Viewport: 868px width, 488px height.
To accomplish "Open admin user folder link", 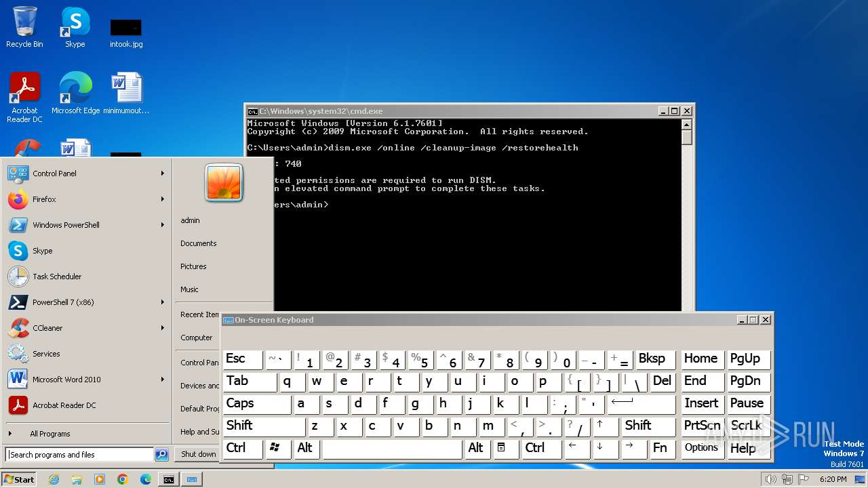I will point(190,220).
